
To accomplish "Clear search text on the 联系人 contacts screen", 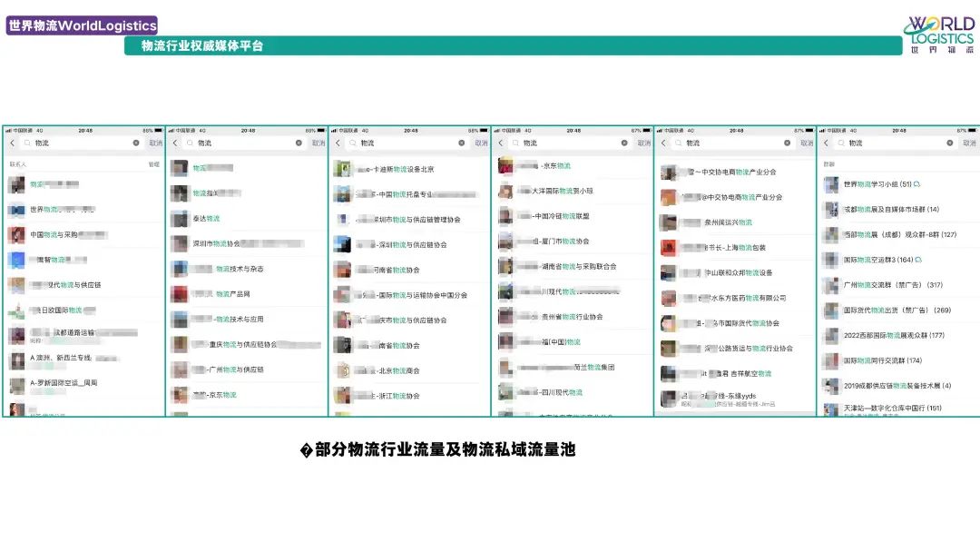I will click(135, 143).
